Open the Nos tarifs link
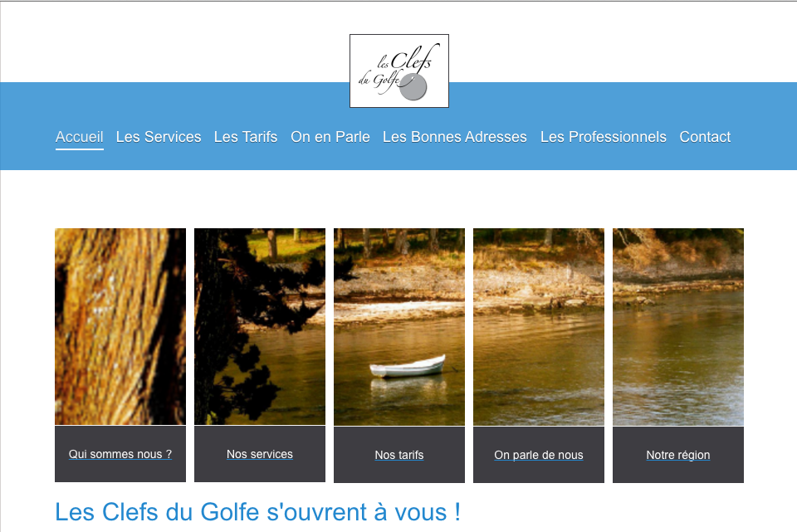Screen dimensions: 797x532 pyautogui.click(x=399, y=456)
